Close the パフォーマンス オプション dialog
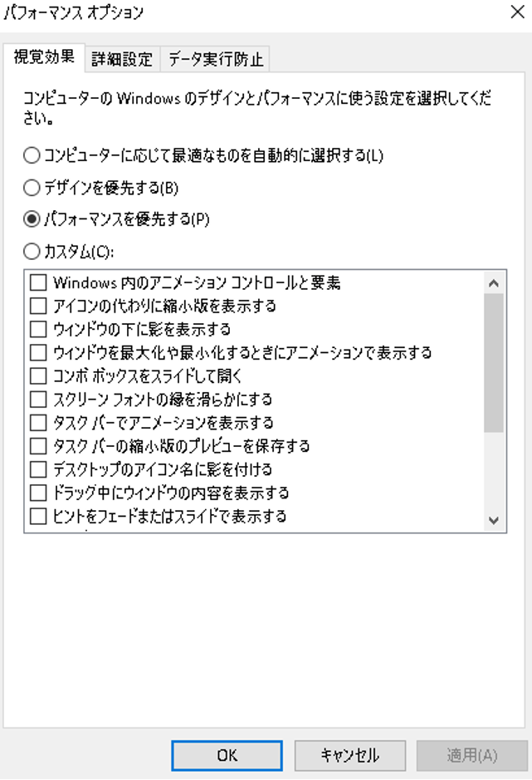This screenshot has width=532, height=780. (516, 12)
